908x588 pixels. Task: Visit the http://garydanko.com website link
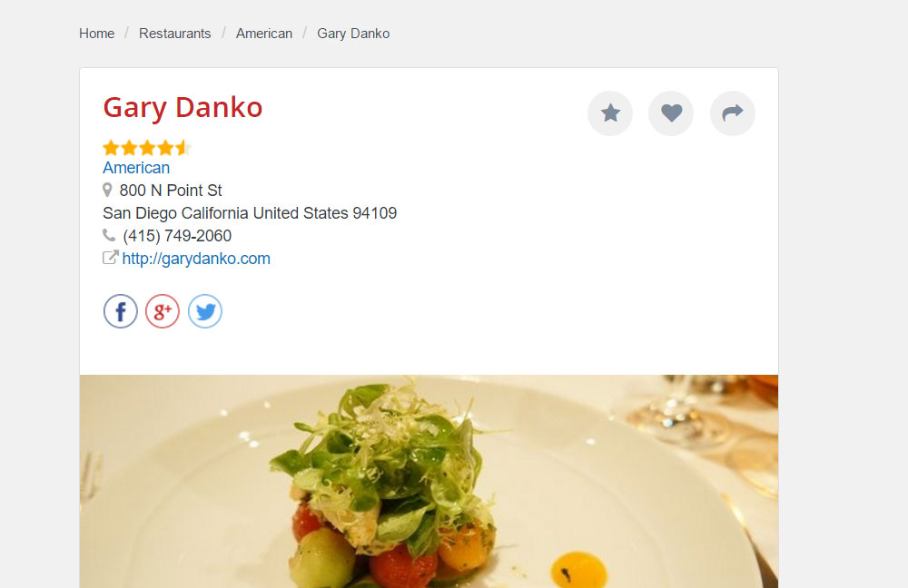pos(196,259)
